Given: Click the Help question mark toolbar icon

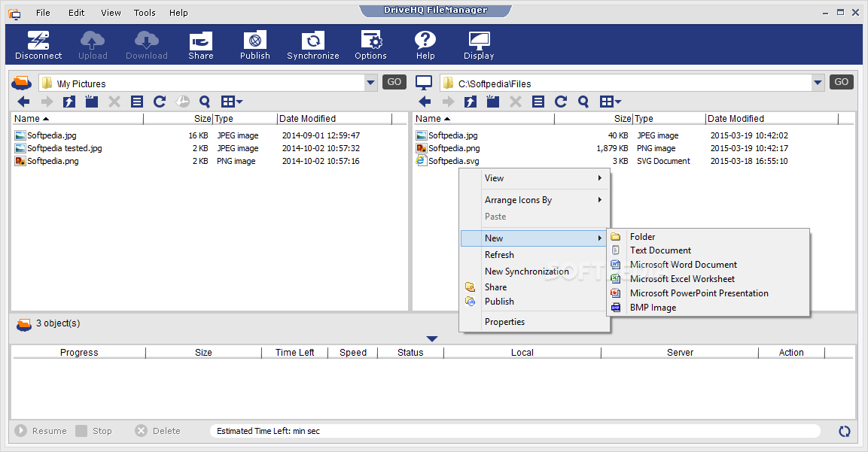Looking at the screenshot, I should (x=425, y=45).
